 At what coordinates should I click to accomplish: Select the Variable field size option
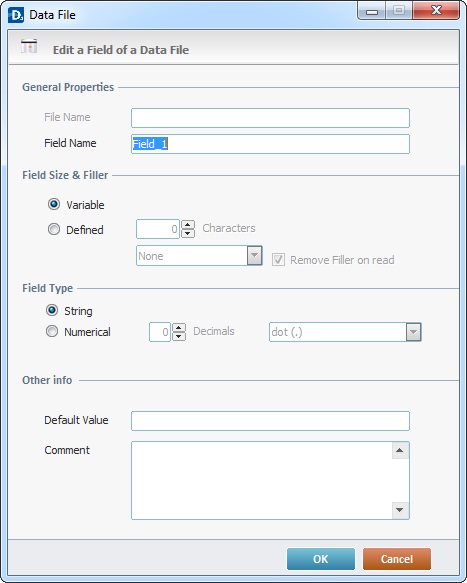tap(54, 204)
